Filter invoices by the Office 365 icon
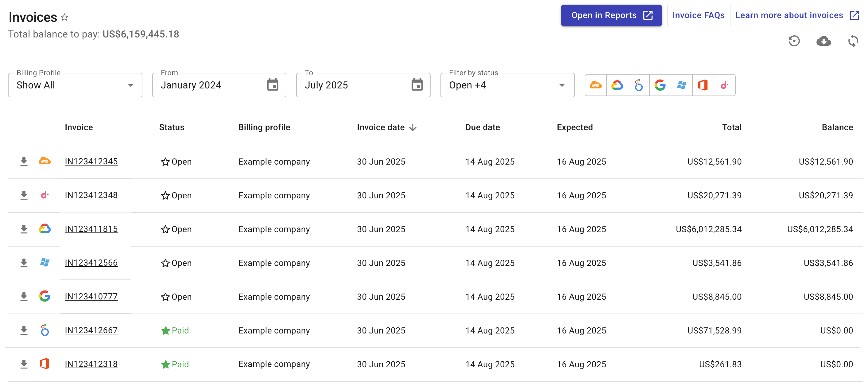The image size is (868, 382). 703,85
